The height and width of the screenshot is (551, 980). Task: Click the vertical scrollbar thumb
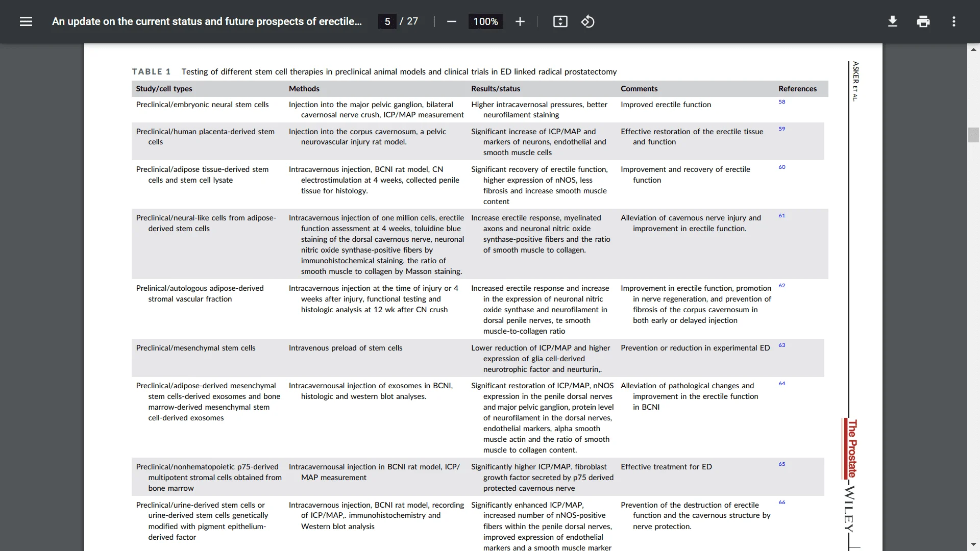(973, 135)
